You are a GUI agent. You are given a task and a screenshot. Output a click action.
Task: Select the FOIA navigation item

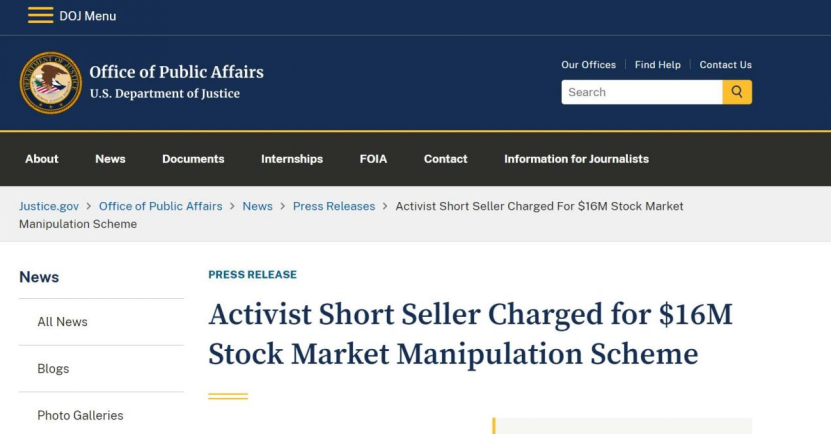373,159
